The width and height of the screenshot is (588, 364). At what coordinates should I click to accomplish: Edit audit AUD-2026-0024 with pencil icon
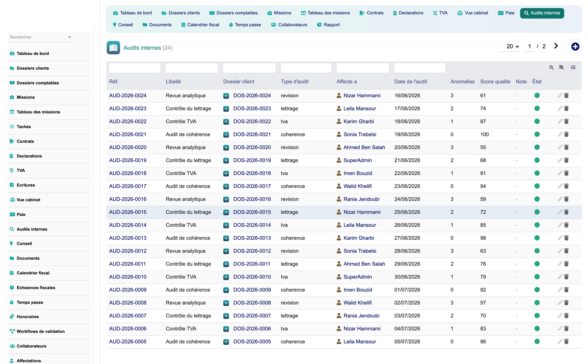(560, 95)
